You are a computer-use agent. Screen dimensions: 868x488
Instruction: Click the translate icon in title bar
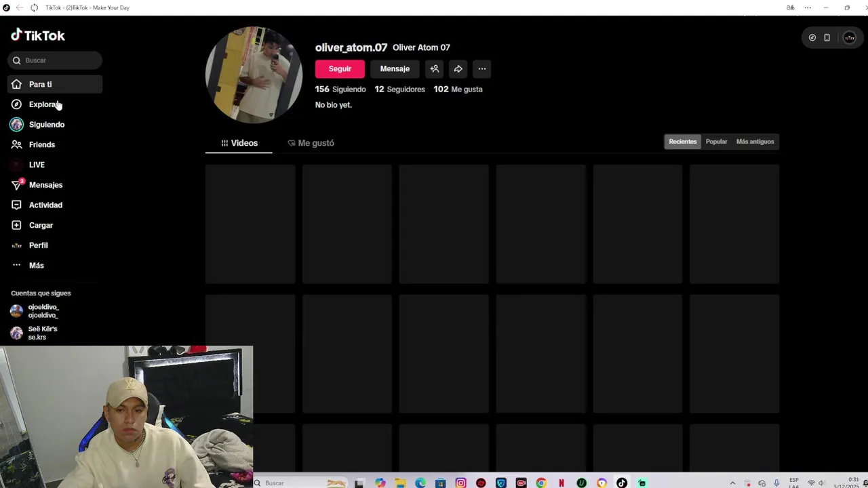point(790,7)
